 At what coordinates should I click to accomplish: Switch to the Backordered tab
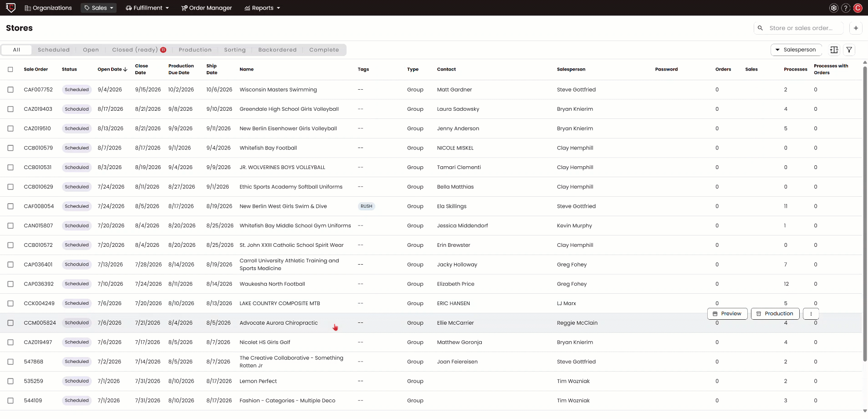(x=277, y=50)
